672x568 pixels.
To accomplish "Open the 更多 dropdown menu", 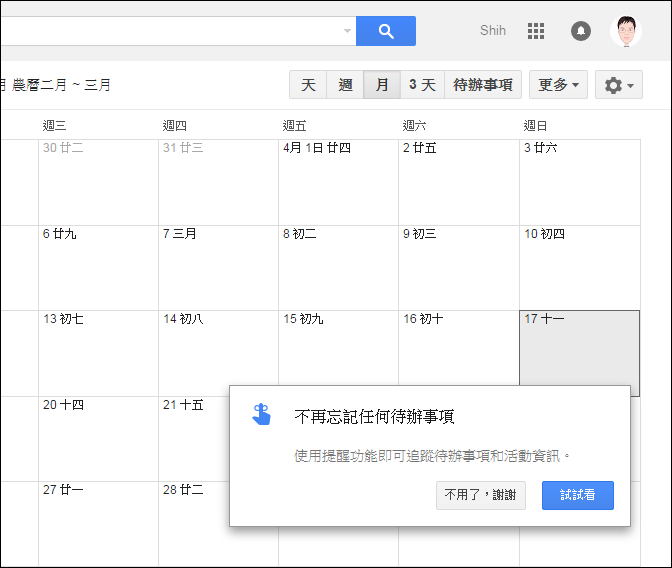I will (x=558, y=85).
